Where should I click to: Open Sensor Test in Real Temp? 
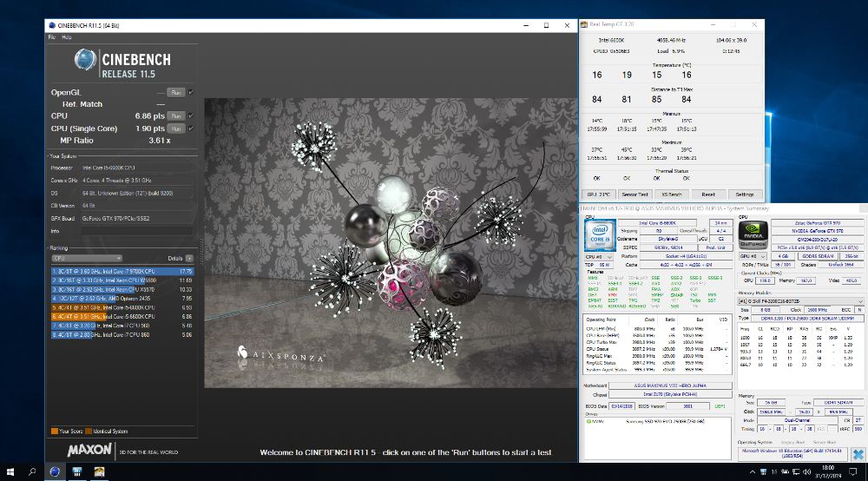[635, 194]
